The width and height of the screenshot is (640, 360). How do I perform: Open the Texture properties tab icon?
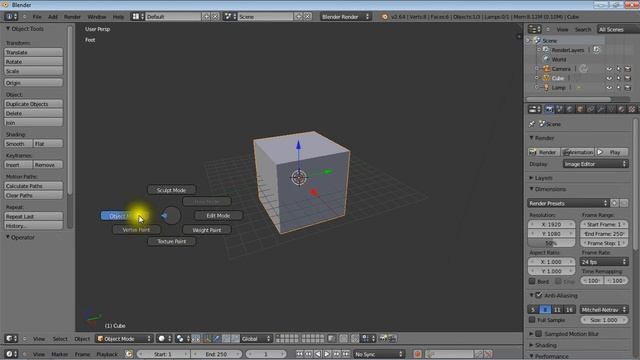(x=632, y=109)
